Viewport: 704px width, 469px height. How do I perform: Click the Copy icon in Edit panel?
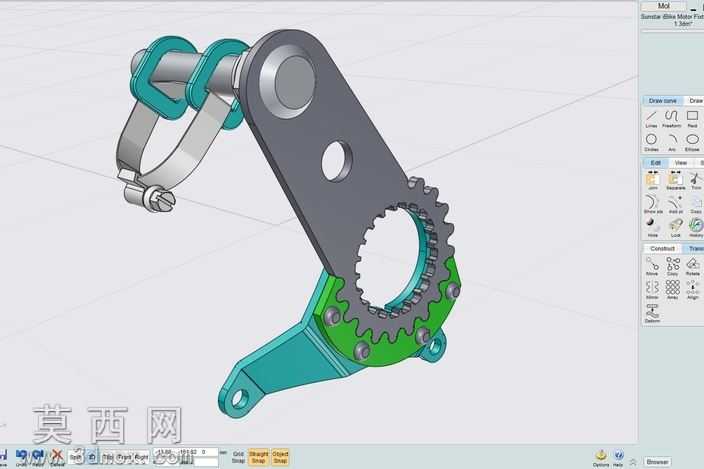[696, 204]
